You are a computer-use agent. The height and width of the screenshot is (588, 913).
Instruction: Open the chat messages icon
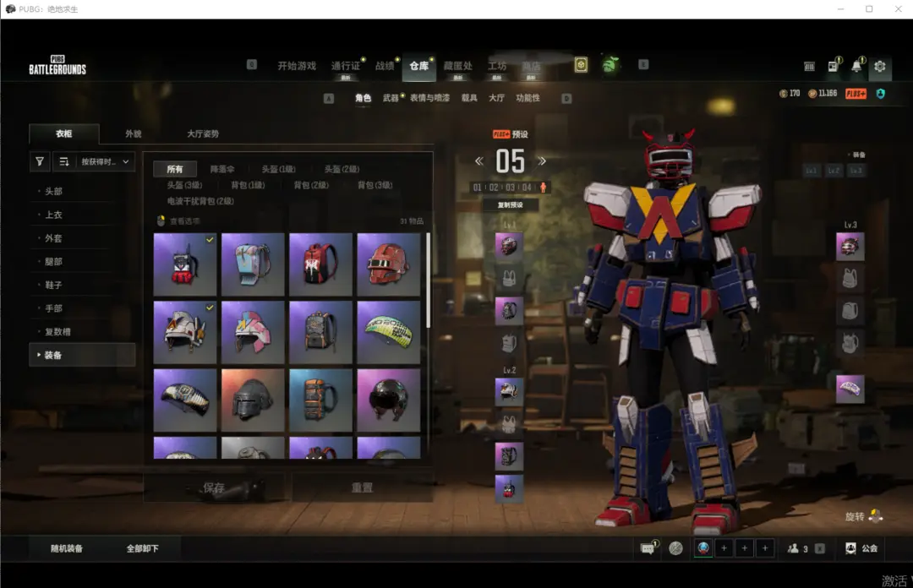[x=647, y=547]
